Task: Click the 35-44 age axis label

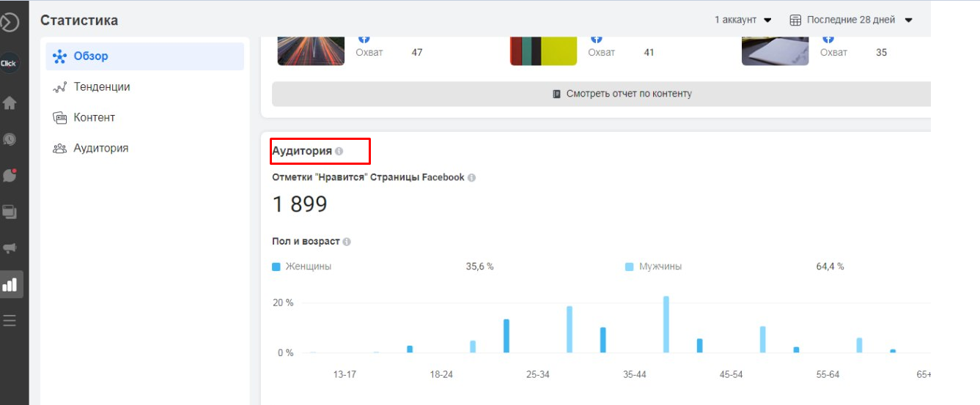Action: [x=635, y=374]
